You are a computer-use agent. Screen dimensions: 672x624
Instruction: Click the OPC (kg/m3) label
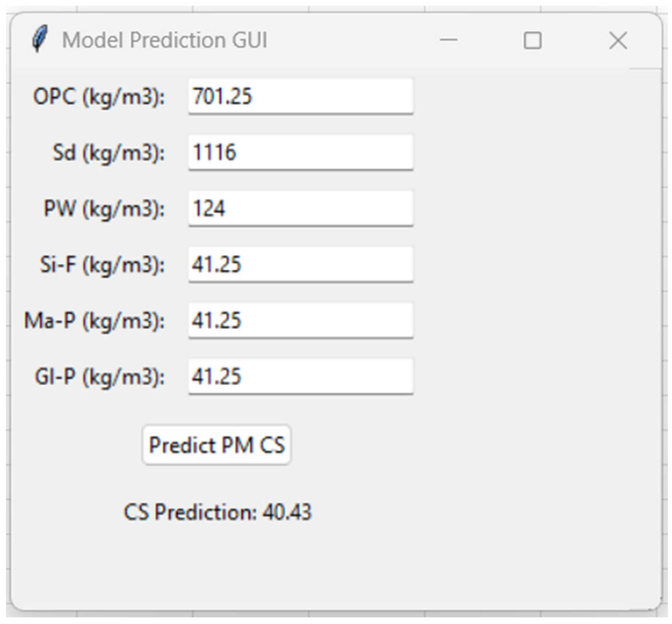[x=99, y=97]
